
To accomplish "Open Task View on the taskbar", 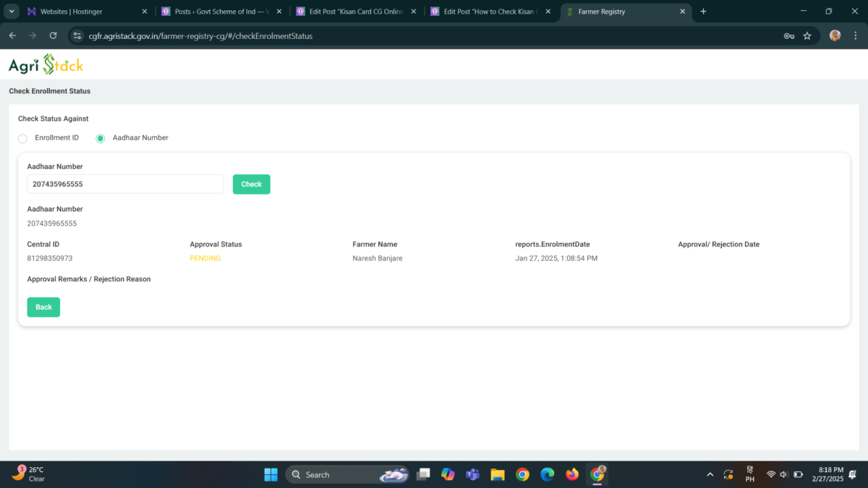I will click(x=424, y=474).
